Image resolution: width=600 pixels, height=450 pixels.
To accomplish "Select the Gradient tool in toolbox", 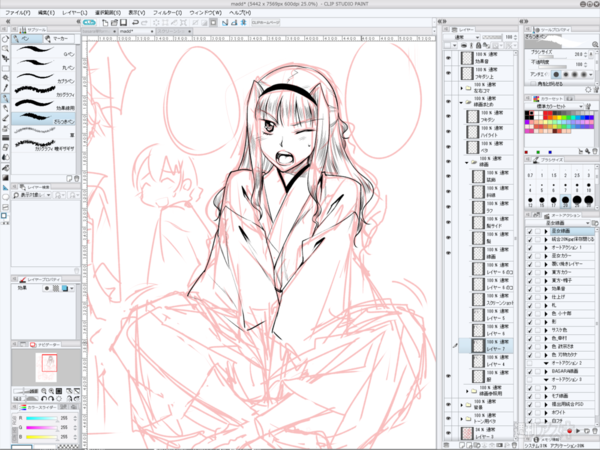I will pyautogui.click(x=5, y=178).
